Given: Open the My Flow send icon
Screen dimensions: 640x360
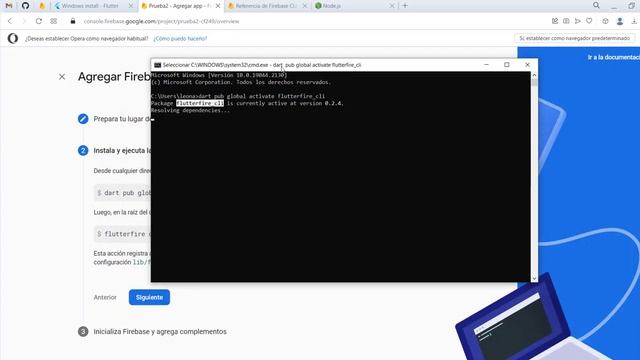Looking at the screenshot, I should (x=578, y=21).
